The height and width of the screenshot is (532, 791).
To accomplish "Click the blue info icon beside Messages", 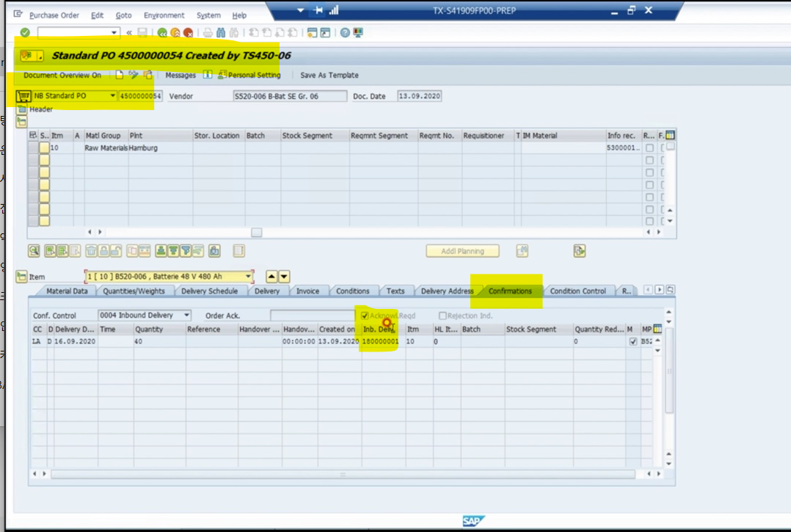I will (208, 75).
